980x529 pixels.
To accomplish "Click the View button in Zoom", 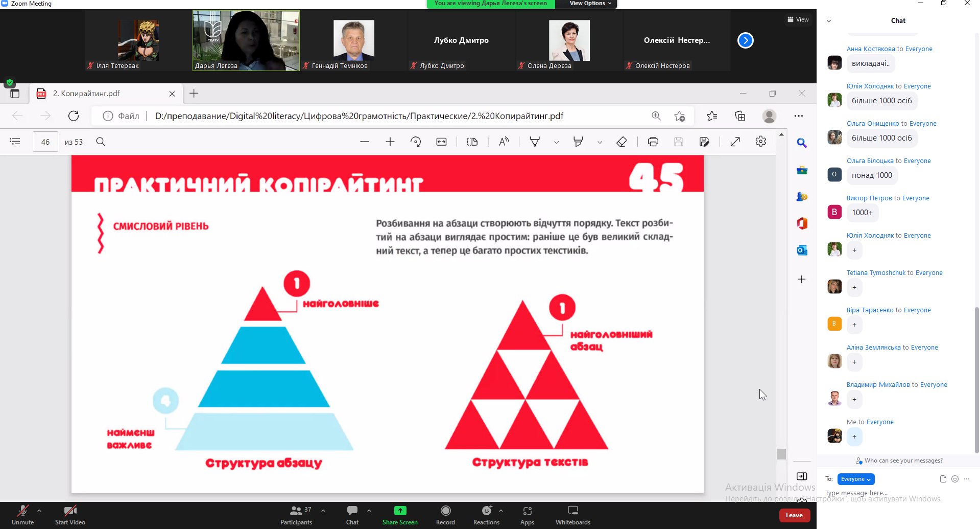I will tap(798, 19).
